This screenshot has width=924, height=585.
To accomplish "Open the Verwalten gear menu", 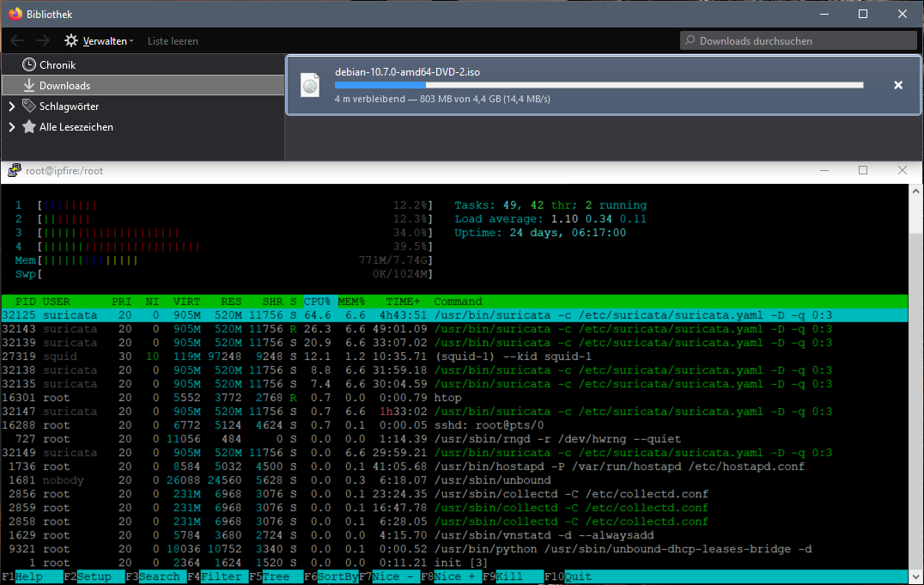I will (99, 40).
